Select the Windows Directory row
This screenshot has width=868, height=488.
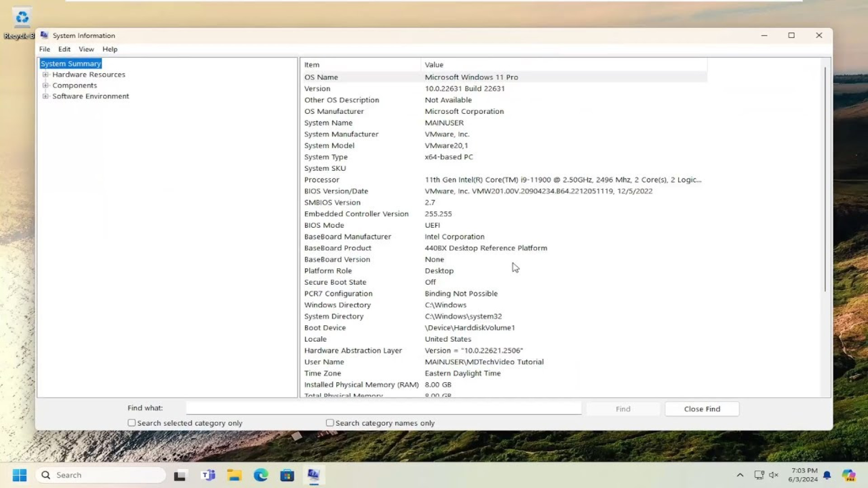click(x=504, y=305)
